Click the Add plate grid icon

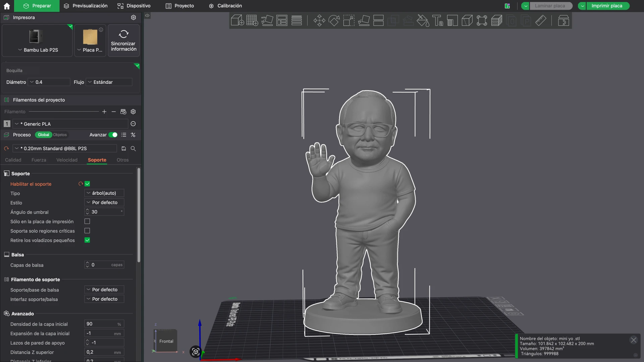(252, 20)
